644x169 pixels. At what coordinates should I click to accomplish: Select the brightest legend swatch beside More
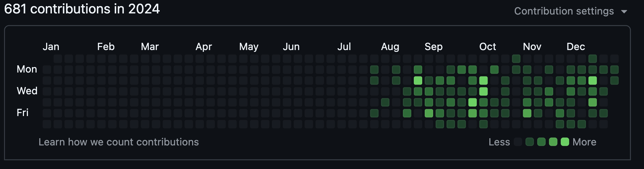[x=565, y=142]
